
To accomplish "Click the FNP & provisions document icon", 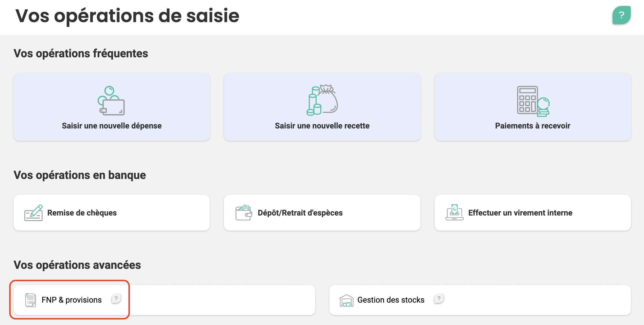I will (x=31, y=300).
